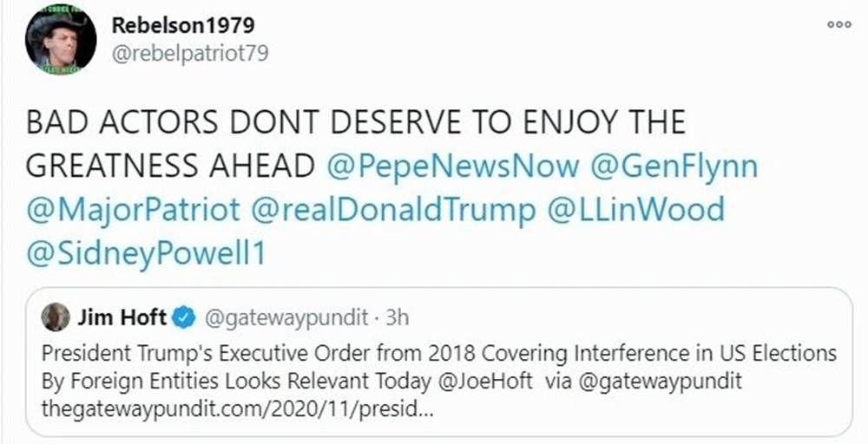Viewport: 868px width, 444px height.
Task: Open the Rebelson1979 display name profile
Action: pyautogui.click(x=182, y=25)
